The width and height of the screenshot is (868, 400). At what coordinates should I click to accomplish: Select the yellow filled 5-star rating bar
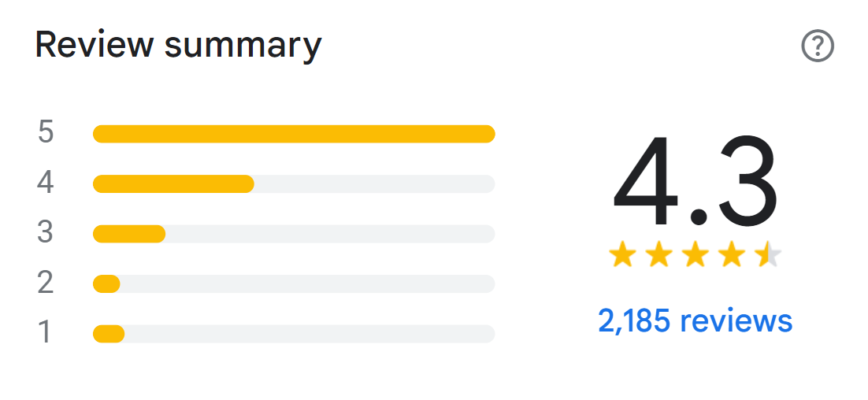pyautogui.click(x=294, y=134)
